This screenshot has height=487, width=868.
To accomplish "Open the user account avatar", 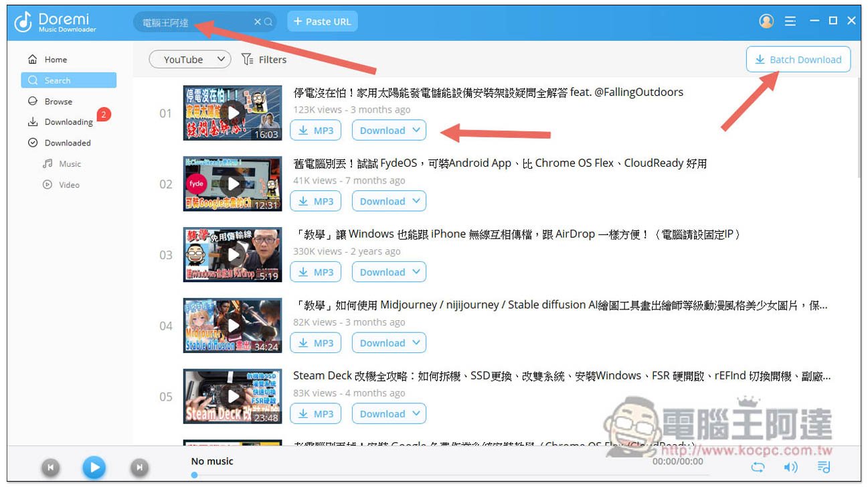I will tap(766, 21).
